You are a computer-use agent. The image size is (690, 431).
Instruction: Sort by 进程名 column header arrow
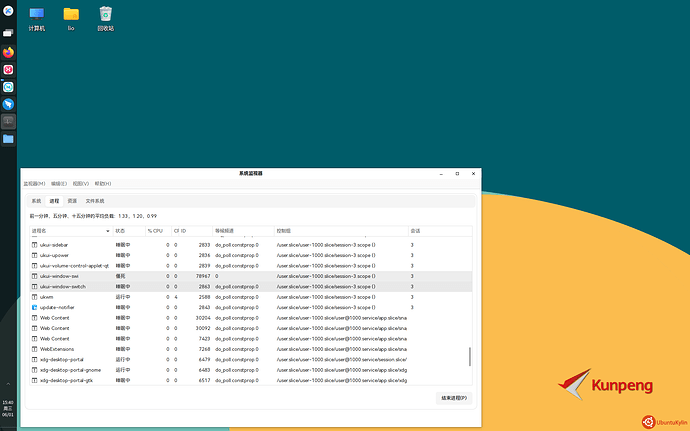(x=107, y=230)
